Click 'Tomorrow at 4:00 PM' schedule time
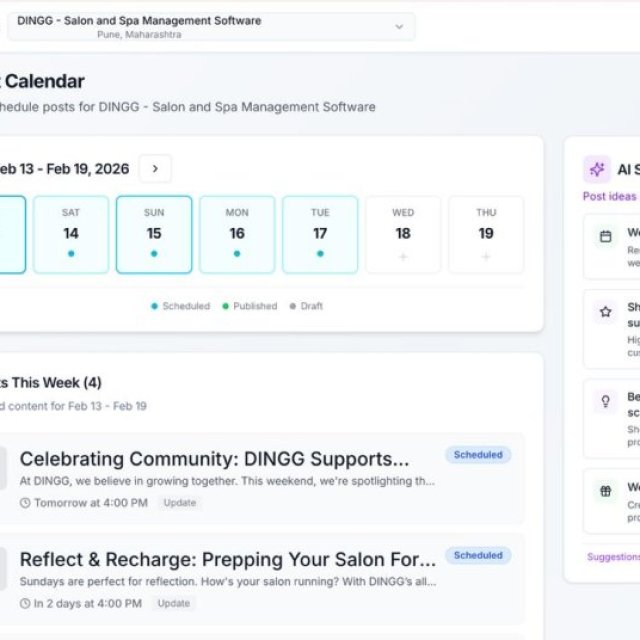 [91, 503]
